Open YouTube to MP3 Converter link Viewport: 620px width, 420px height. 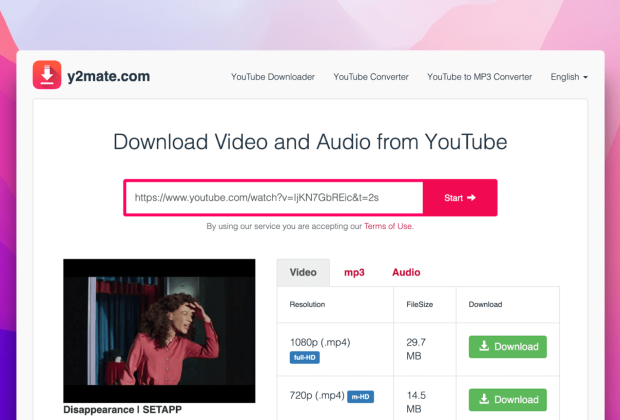coord(479,77)
